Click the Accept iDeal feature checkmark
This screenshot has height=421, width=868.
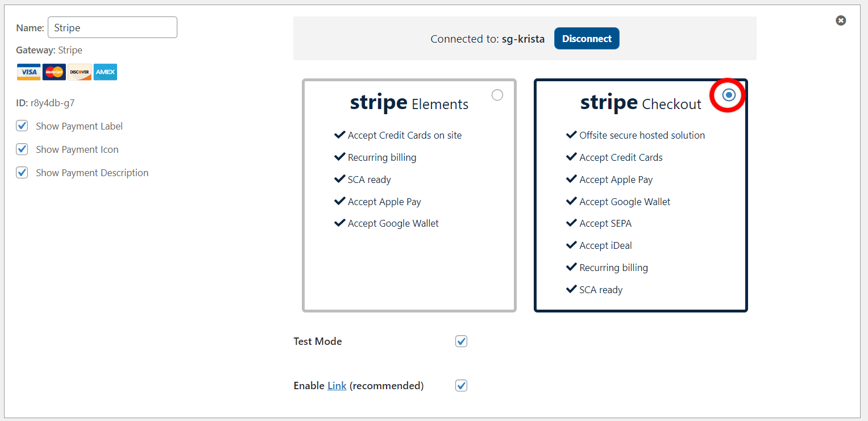(571, 245)
